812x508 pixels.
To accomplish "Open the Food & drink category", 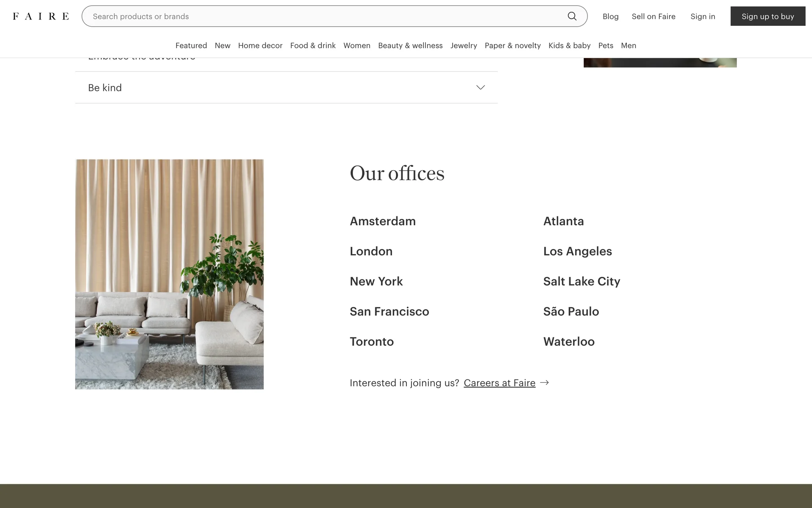I will click(x=313, y=45).
